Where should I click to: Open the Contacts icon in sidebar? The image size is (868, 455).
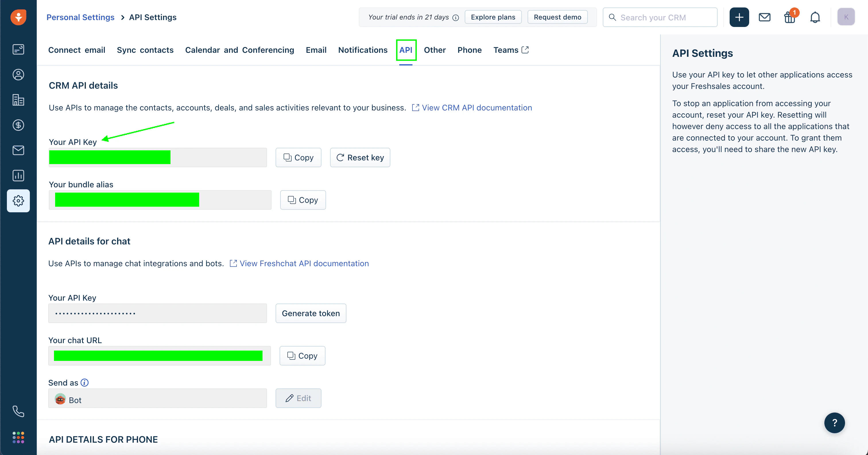coord(18,75)
